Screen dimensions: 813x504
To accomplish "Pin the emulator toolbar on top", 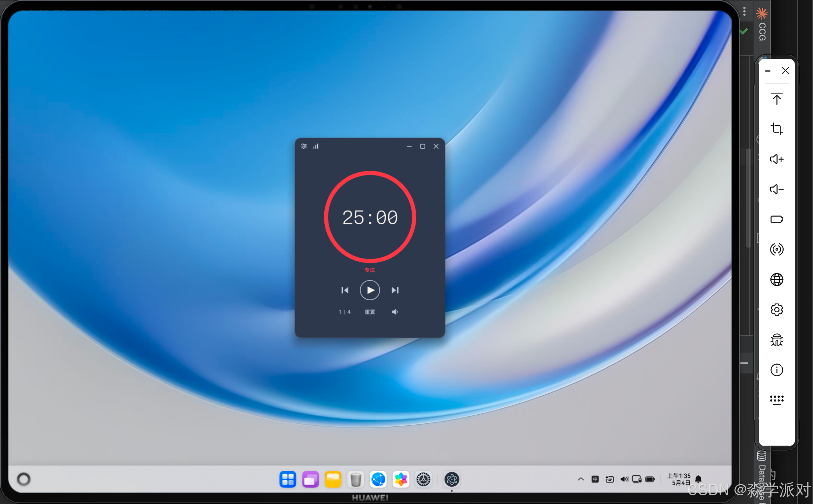I will pos(776,99).
